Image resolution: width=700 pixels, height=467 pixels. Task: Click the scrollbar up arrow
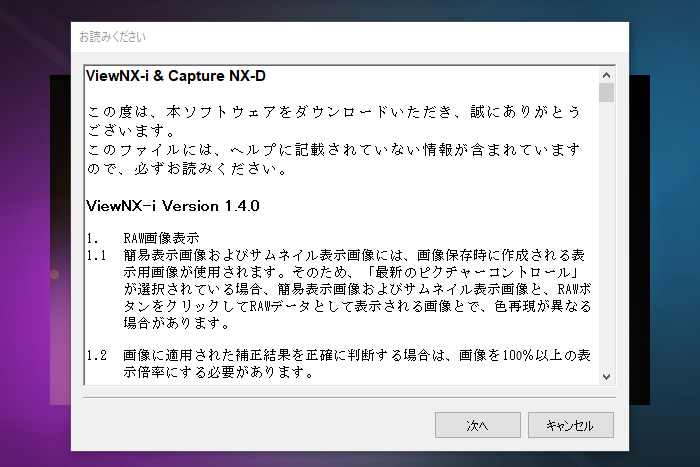click(606, 75)
